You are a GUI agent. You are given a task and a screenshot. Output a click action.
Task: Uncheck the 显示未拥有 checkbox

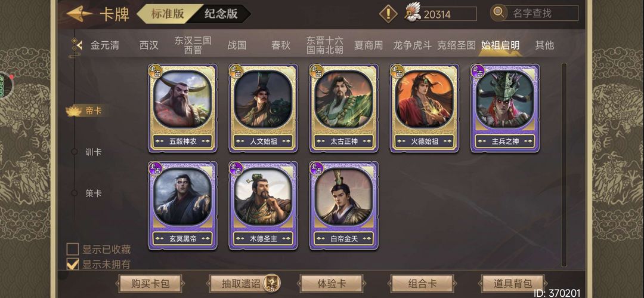(x=73, y=264)
